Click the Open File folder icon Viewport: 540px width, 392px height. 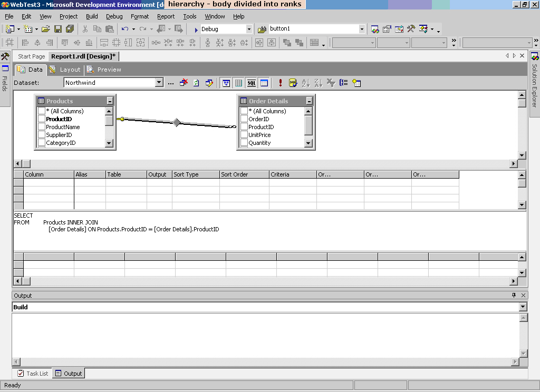tap(46, 29)
